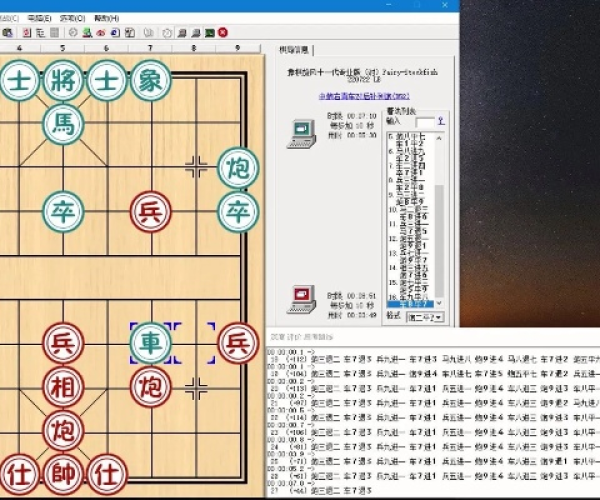The height and width of the screenshot is (500, 600).
Task: Open the Help (H) menu
Action: tap(106, 18)
